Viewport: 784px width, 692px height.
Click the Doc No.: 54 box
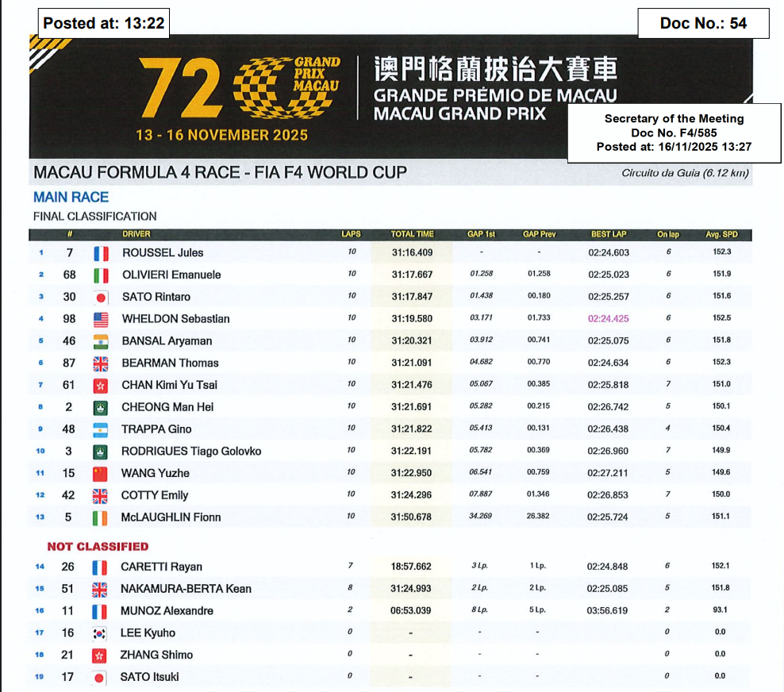[703, 23]
